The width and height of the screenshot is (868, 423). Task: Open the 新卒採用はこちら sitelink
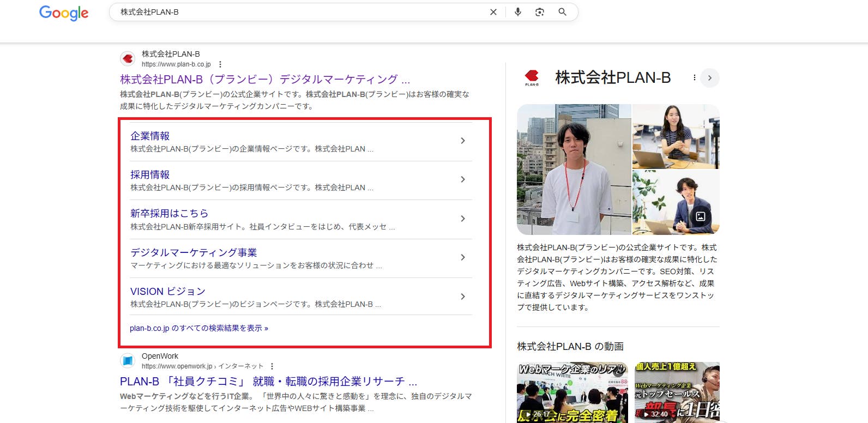tap(169, 213)
